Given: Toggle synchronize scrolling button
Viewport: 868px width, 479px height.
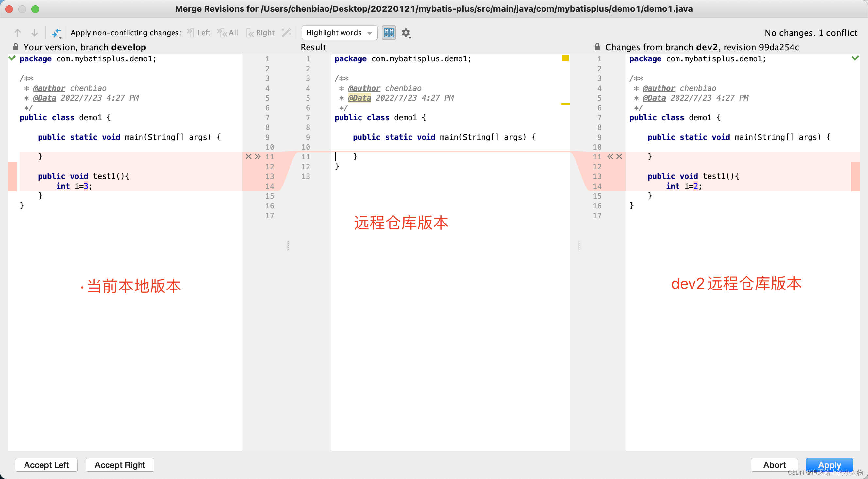Looking at the screenshot, I should [389, 33].
